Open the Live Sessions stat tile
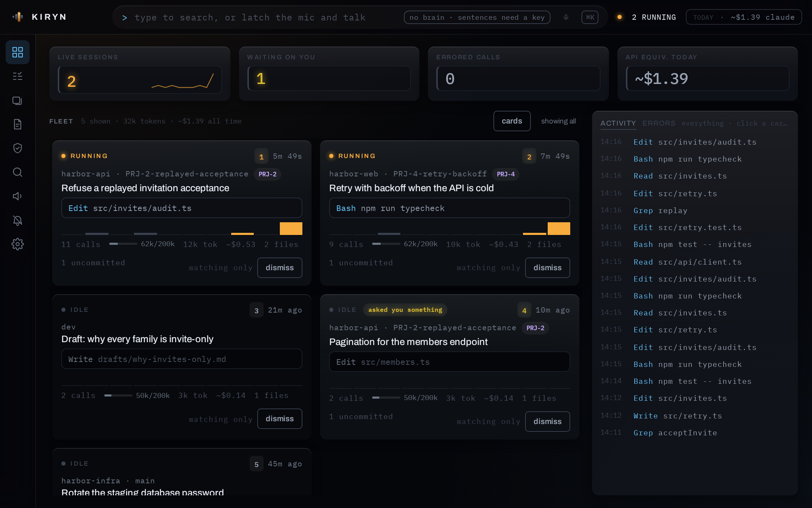Screen dimensions: 812x508 (140, 74)
